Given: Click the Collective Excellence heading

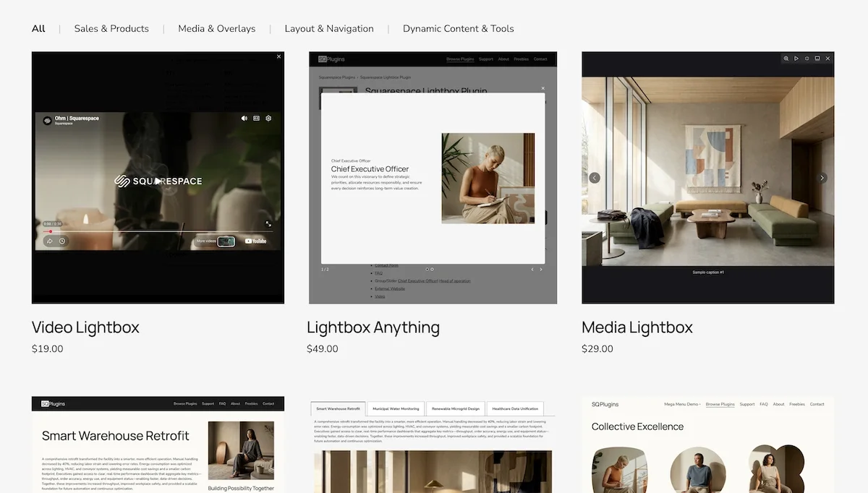Looking at the screenshot, I should (637, 426).
